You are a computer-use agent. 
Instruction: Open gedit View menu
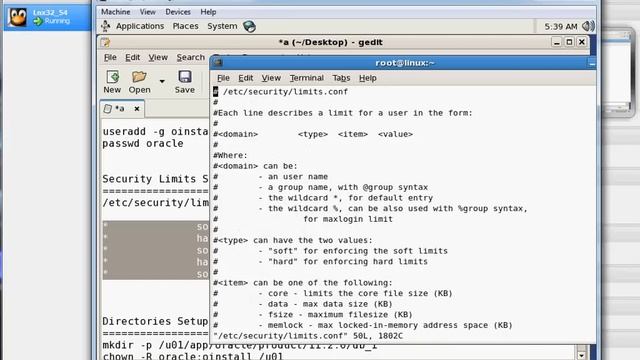[158, 58]
